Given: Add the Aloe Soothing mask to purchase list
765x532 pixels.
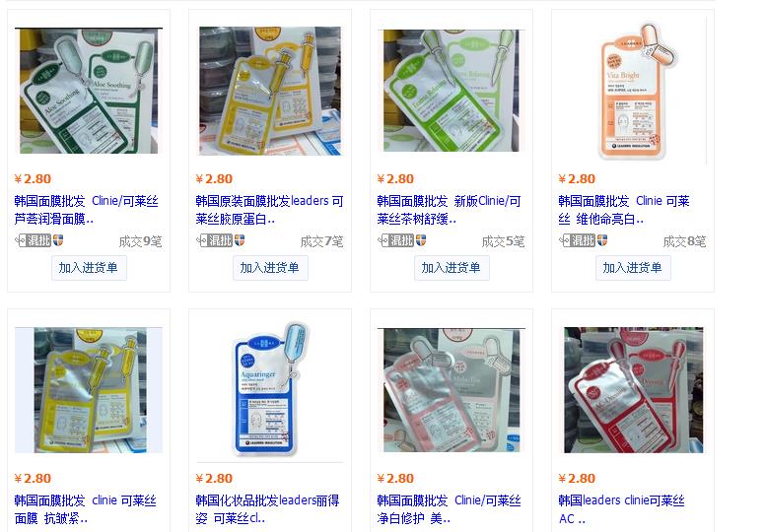Looking at the screenshot, I should click(89, 268).
